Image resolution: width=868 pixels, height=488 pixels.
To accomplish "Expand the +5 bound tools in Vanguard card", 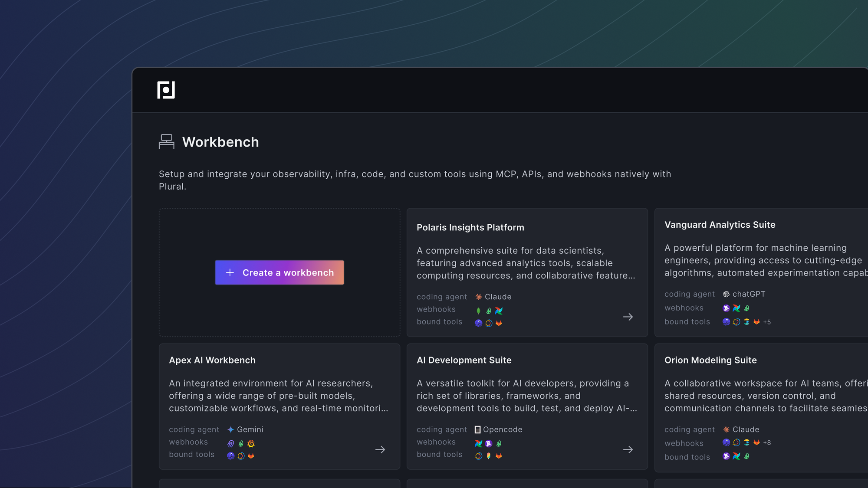I will (767, 322).
